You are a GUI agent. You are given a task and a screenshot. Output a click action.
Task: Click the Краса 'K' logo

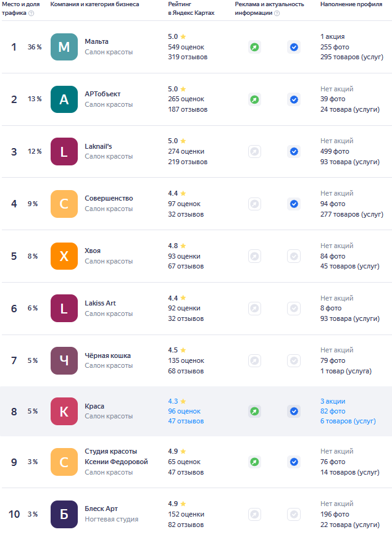point(64,411)
